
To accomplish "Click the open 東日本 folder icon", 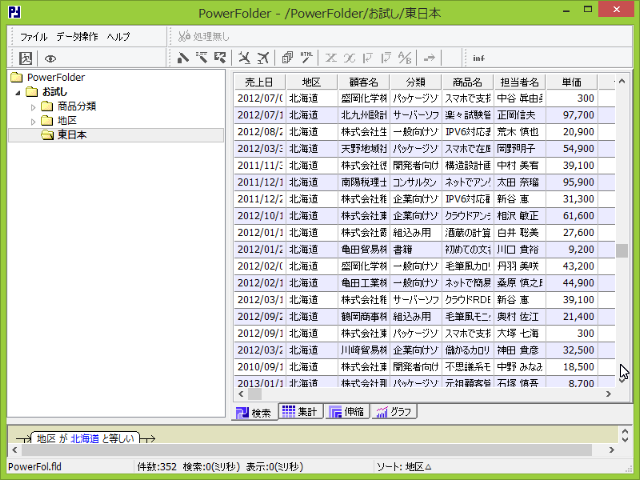I will [x=48, y=135].
